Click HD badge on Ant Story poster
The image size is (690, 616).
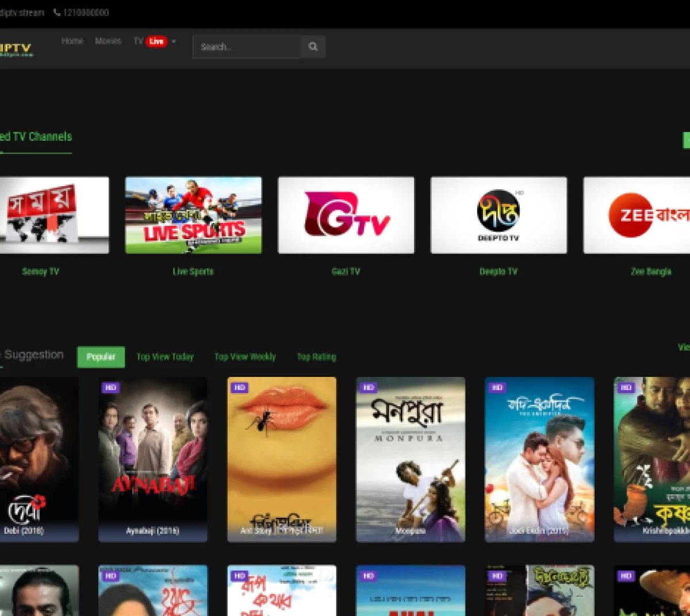[x=239, y=388]
